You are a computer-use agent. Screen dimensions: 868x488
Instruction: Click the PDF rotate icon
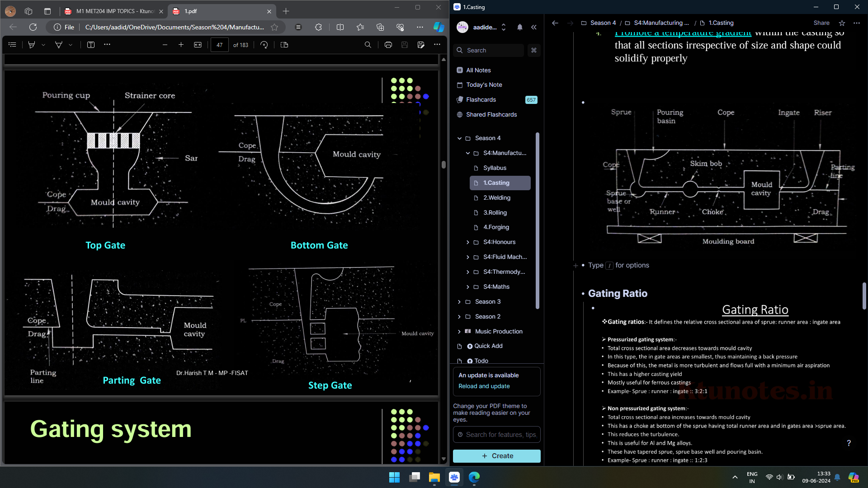[264, 45]
